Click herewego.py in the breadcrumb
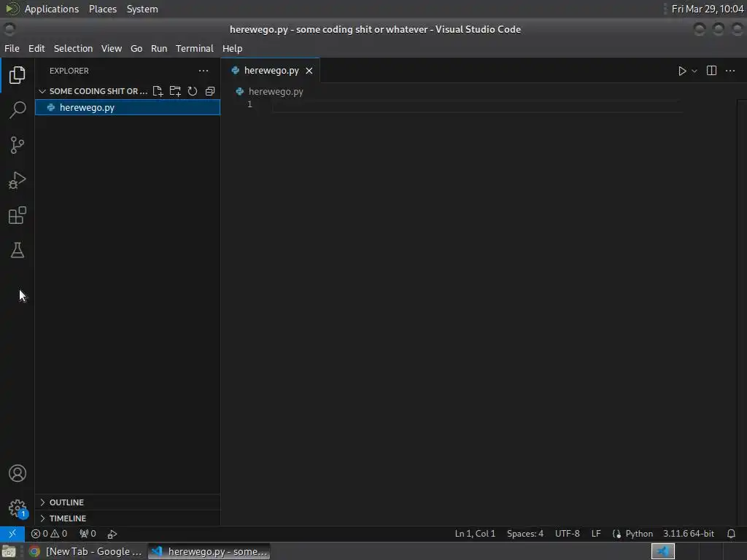747x560 pixels. [275, 91]
